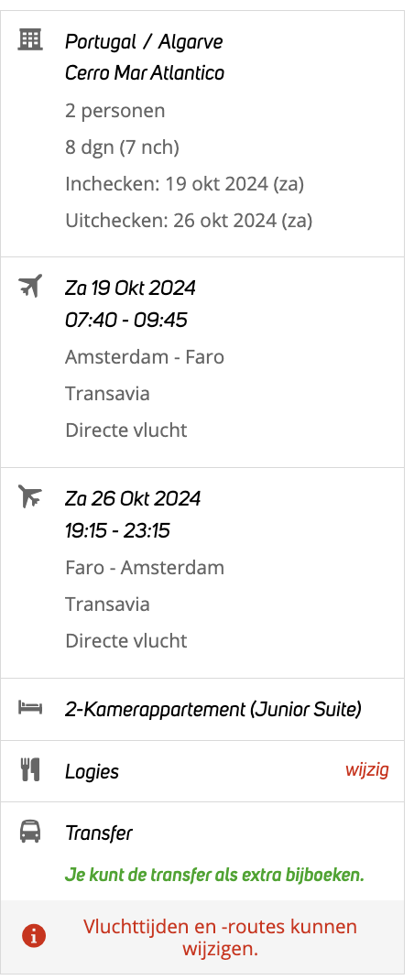
Task: Select the green transfer bijboeken message
Action: pyautogui.click(x=214, y=875)
